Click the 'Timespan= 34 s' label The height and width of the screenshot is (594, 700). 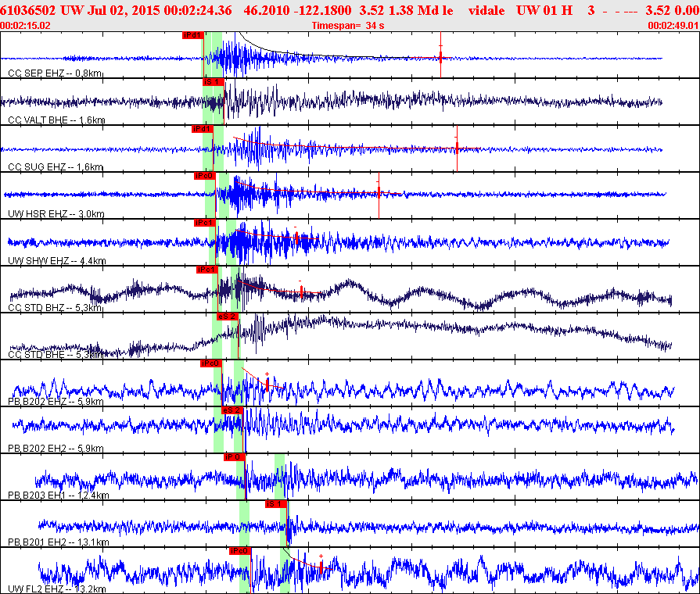pos(348,26)
